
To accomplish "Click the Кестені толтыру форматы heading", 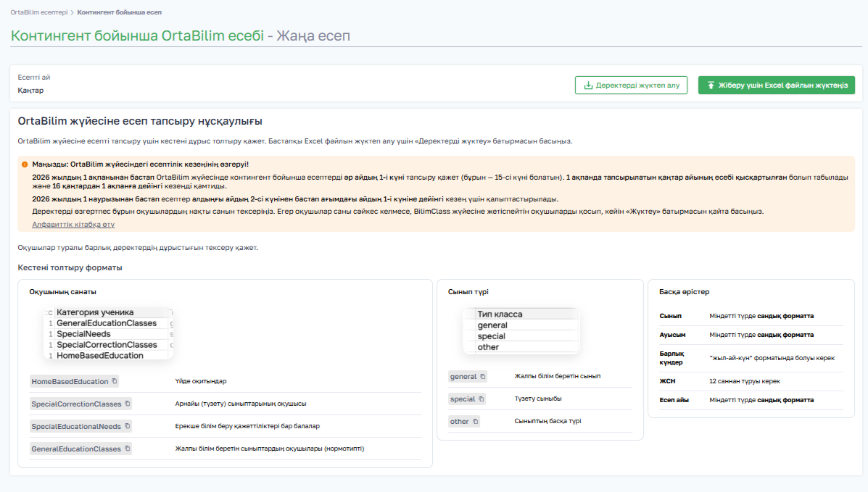I will tap(70, 267).
